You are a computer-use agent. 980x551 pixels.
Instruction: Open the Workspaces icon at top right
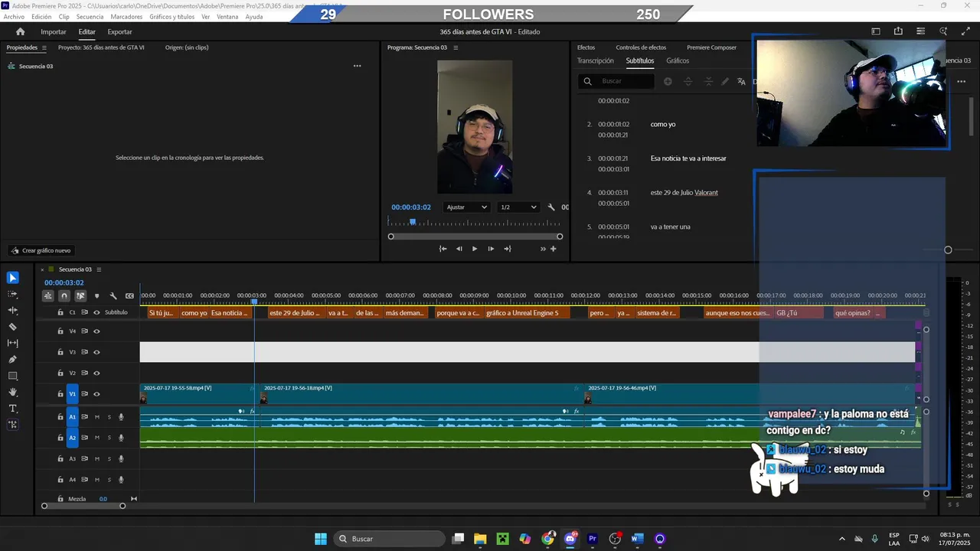pos(876,31)
